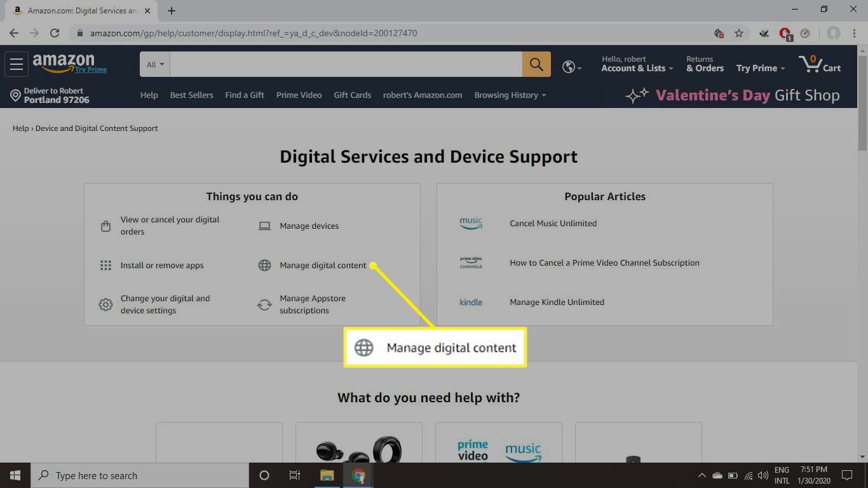
Task: Open How to Cancel a Prime Video Channel Subscription
Action: coord(604,263)
